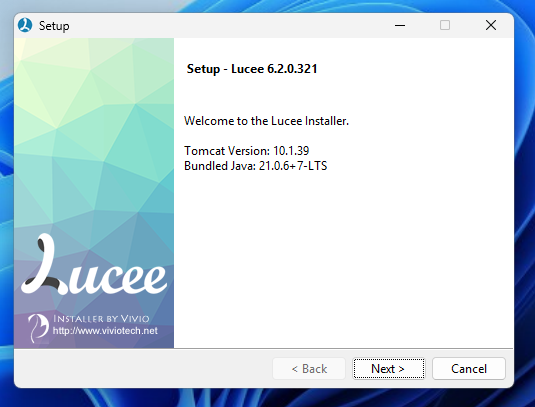Select the "Setup - Lucee 6.2.0.321" heading
535x407 pixels.
click(x=252, y=69)
